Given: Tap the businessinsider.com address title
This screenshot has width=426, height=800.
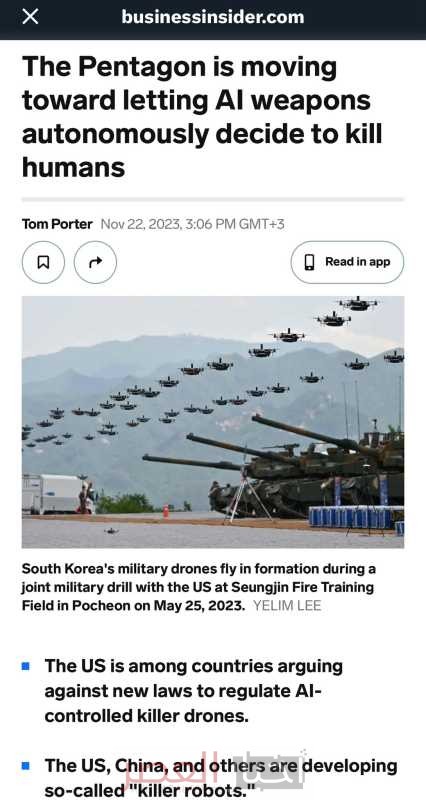Looking at the screenshot, I should coord(213,17).
